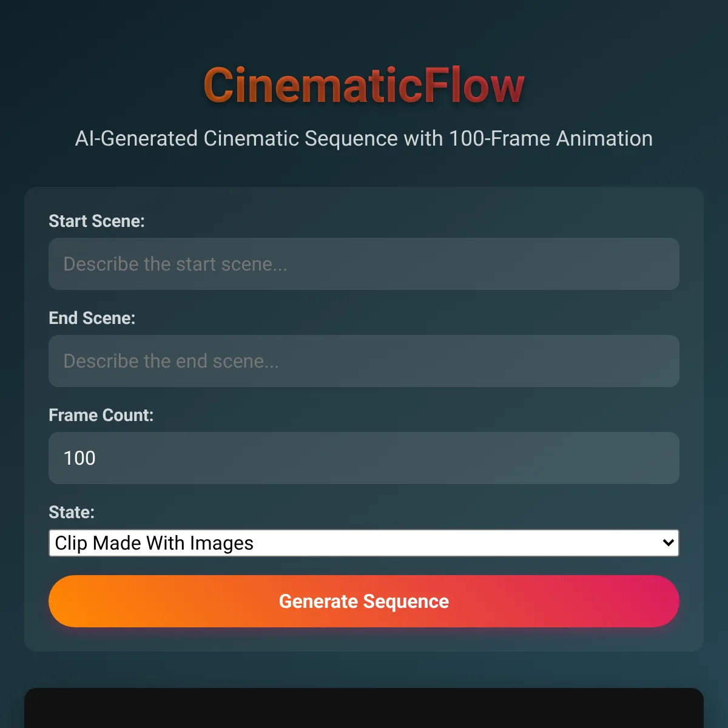The image size is (728, 728).
Task: Choose the Clip Made With Images option
Action: (x=154, y=543)
